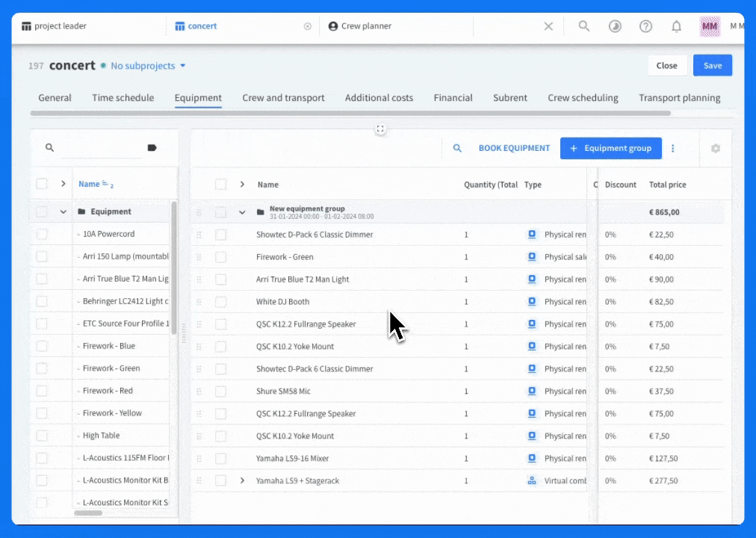Image resolution: width=756 pixels, height=538 pixels.
Task: Switch to the Crew and transport tab
Action: point(283,98)
